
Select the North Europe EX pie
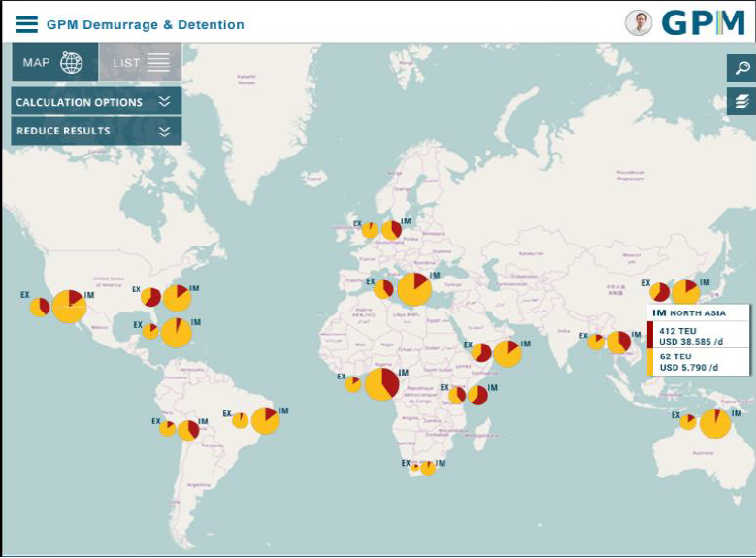point(370,230)
